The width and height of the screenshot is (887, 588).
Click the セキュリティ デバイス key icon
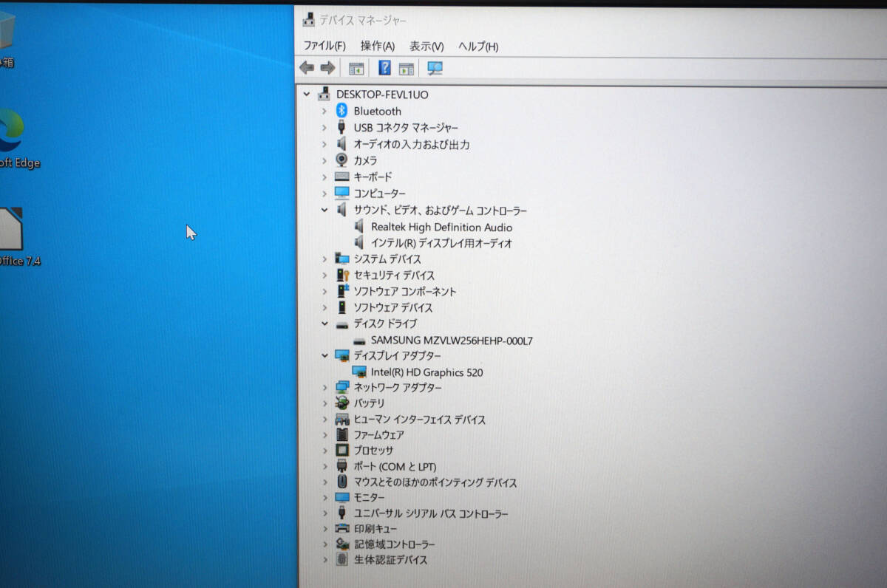(x=341, y=275)
